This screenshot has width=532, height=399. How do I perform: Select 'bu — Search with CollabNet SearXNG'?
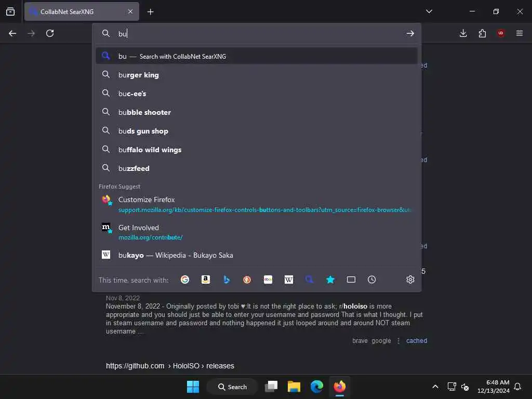pos(257,56)
